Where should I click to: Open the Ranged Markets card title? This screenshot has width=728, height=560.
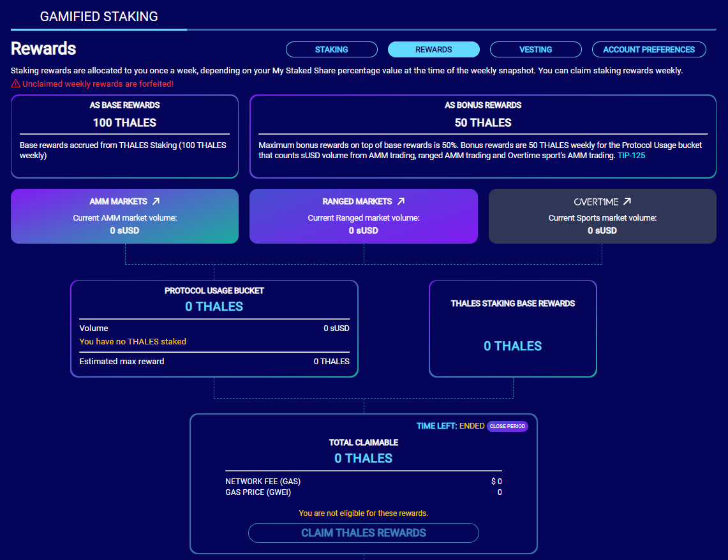357,202
